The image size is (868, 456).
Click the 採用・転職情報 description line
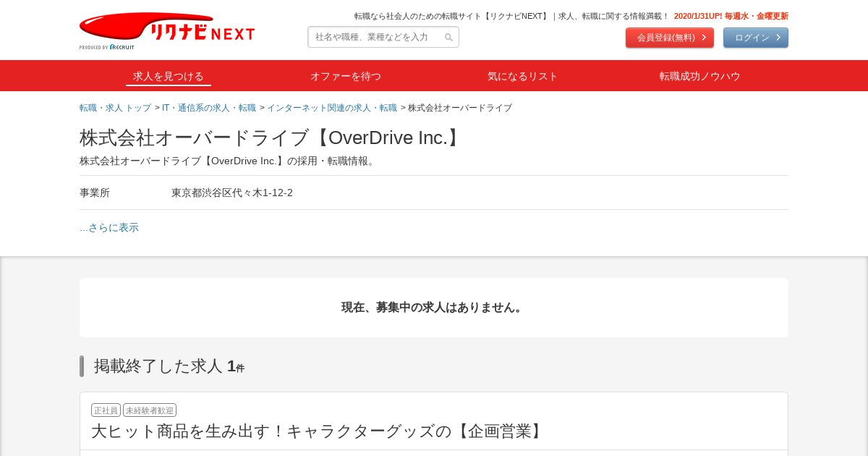coord(229,161)
